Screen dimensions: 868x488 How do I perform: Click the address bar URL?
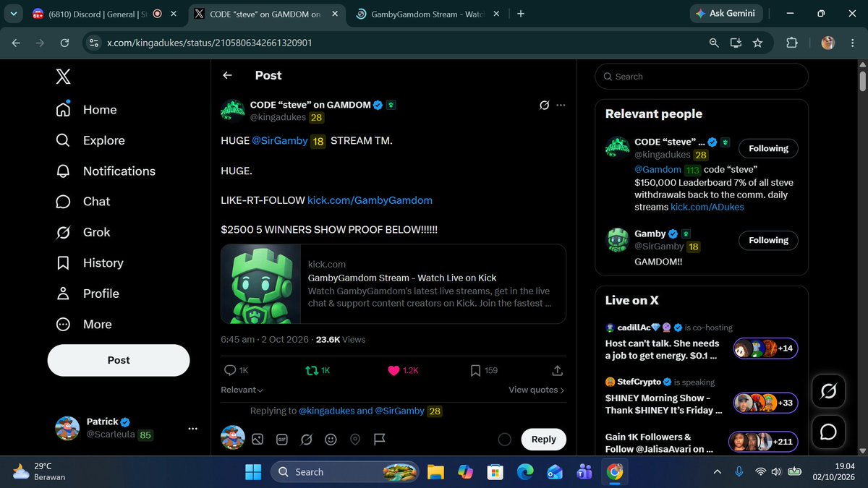[x=210, y=43]
